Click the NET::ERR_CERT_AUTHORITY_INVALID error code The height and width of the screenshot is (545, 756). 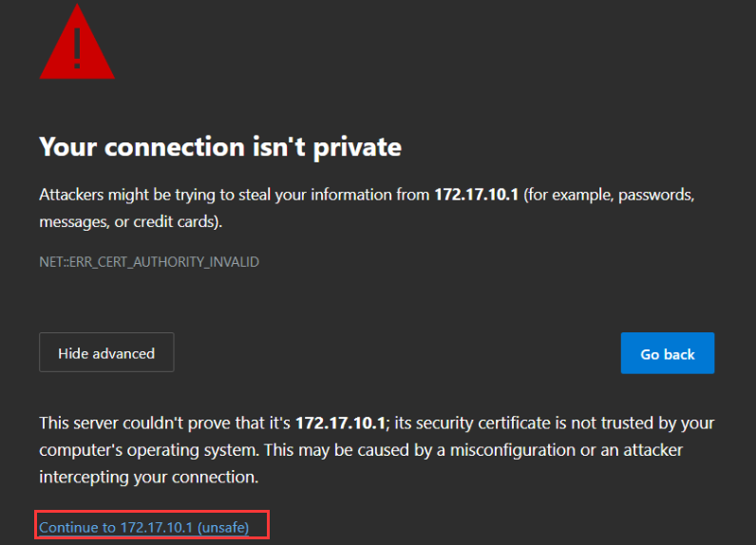149,262
